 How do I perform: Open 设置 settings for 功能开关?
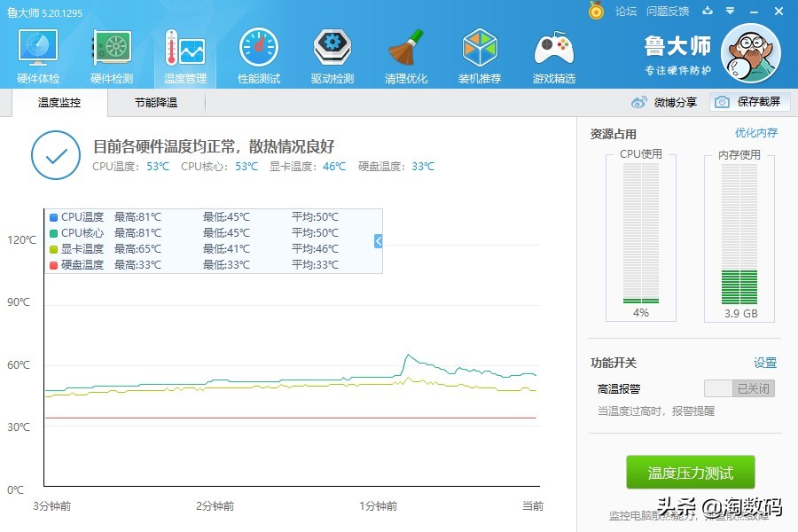(x=764, y=363)
